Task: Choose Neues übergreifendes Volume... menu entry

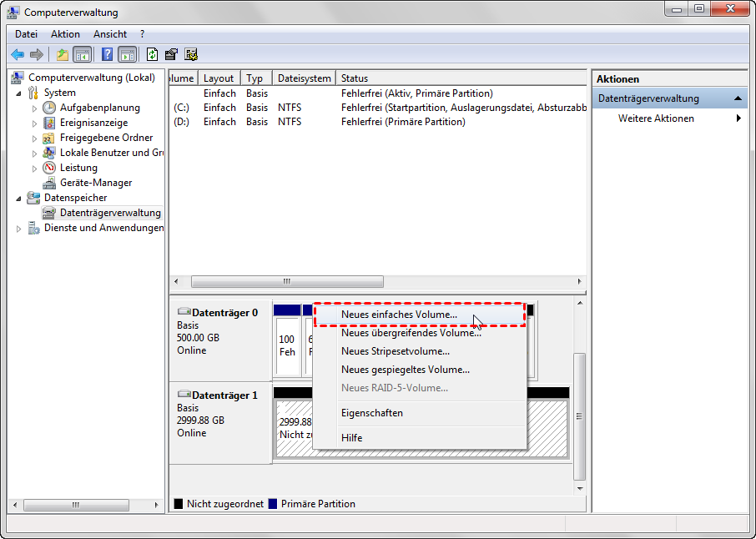Action: pyautogui.click(x=420, y=333)
